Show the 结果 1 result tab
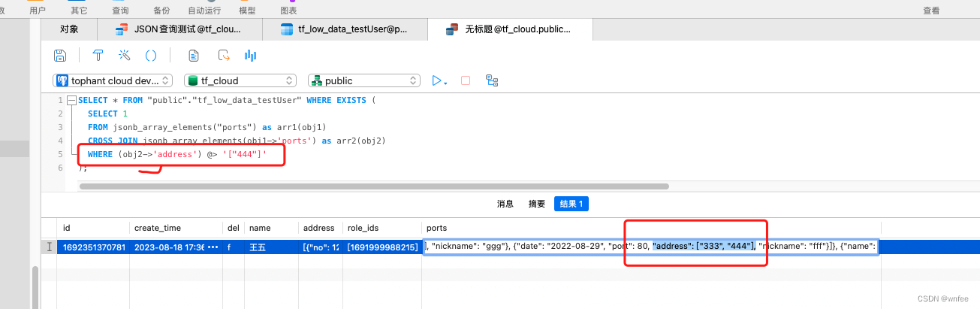 tap(572, 204)
